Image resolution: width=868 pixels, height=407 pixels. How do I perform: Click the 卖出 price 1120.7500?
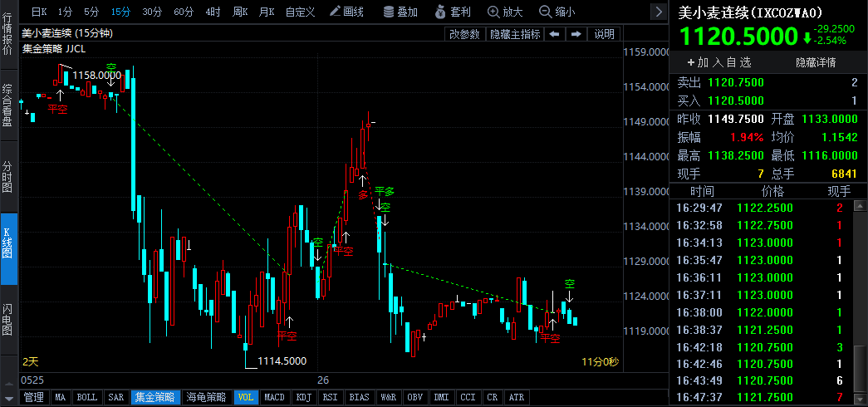click(x=736, y=83)
